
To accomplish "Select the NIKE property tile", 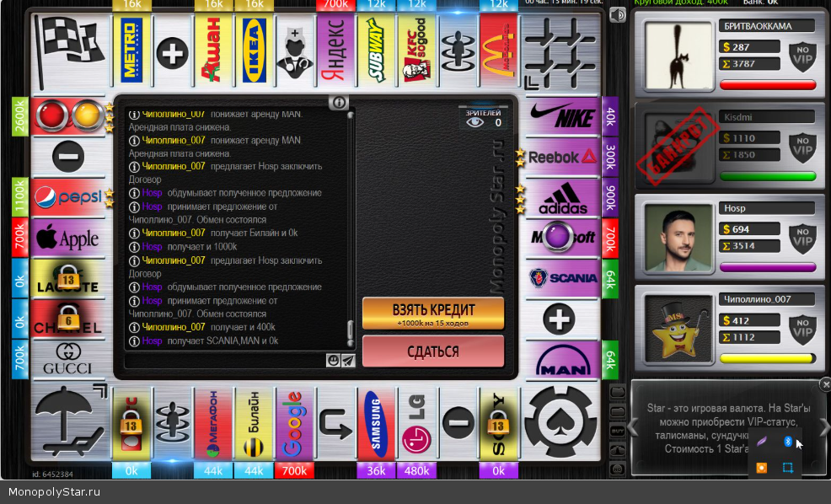I will coord(562,115).
